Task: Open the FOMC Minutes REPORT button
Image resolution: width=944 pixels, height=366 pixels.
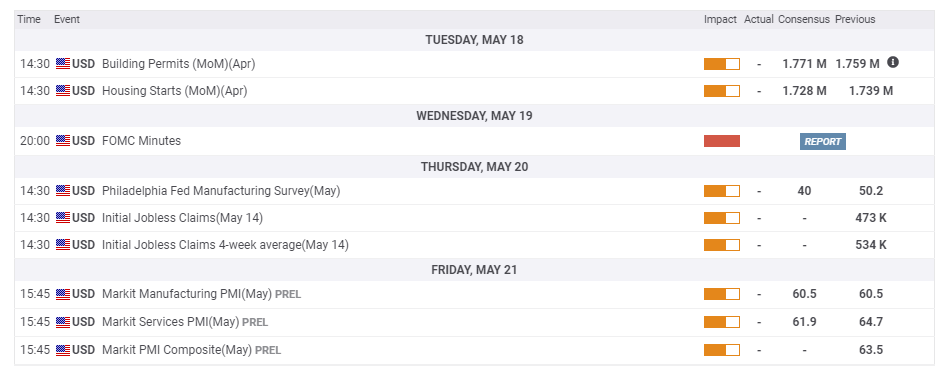Action: (822, 141)
